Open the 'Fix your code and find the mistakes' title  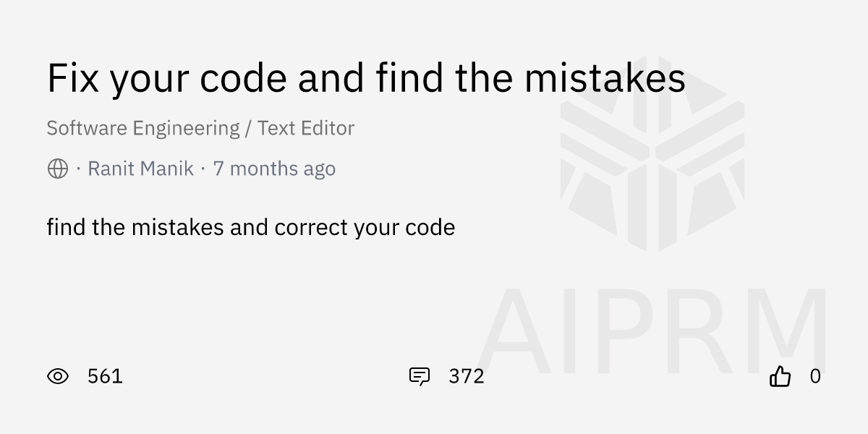coord(366,78)
